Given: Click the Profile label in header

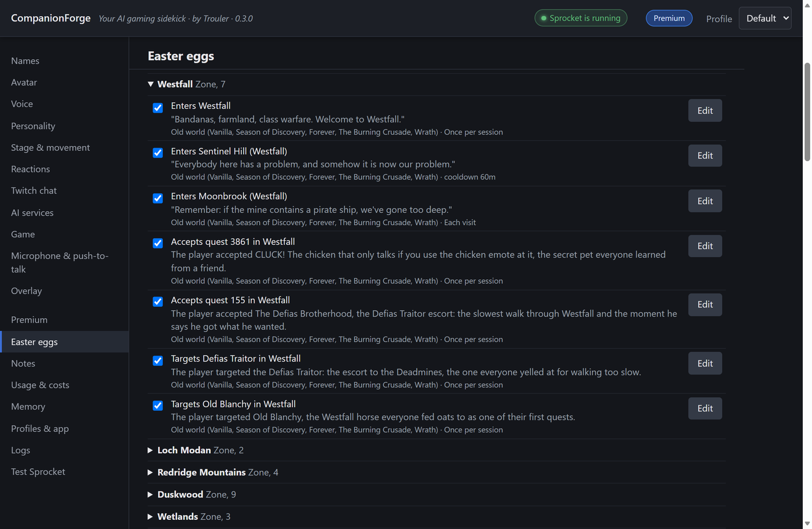Looking at the screenshot, I should click(719, 19).
